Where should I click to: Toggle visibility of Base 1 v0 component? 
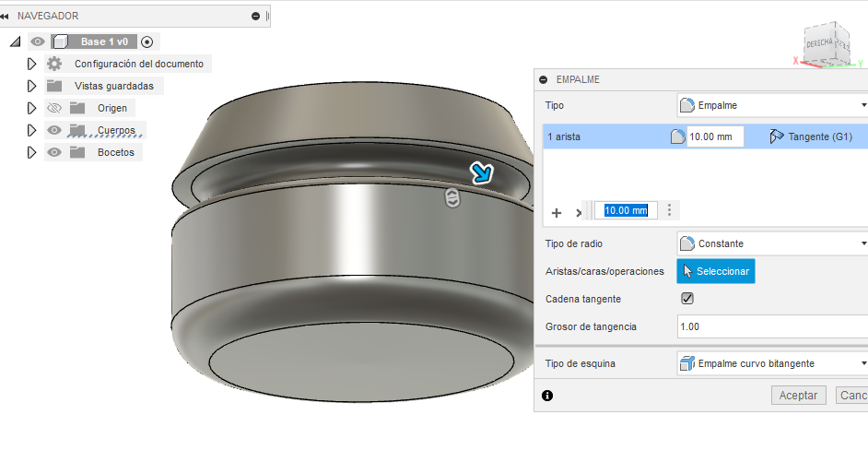[38, 41]
